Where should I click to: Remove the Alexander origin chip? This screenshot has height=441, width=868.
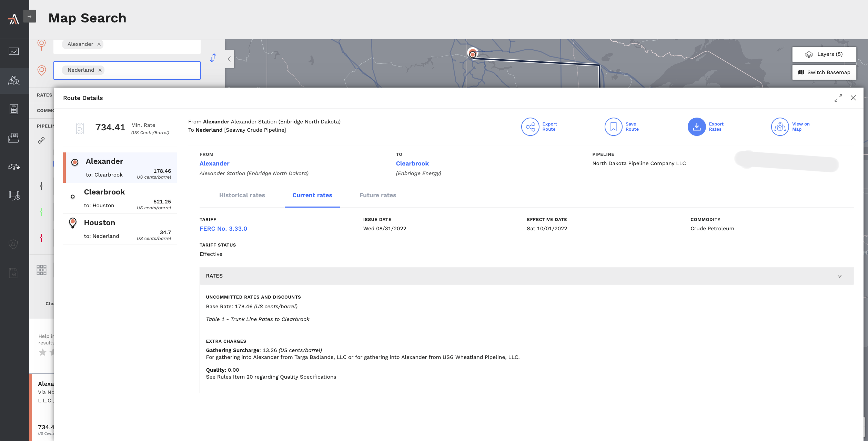tap(99, 44)
